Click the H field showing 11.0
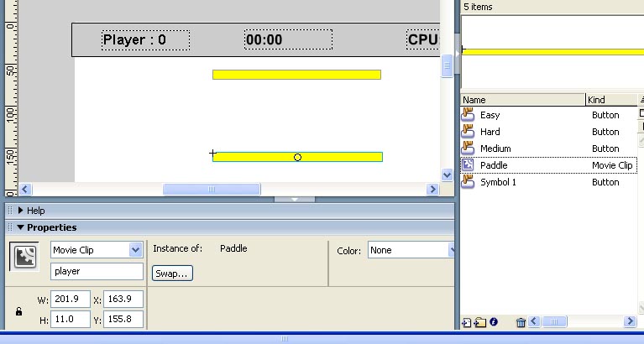 click(71, 319)
